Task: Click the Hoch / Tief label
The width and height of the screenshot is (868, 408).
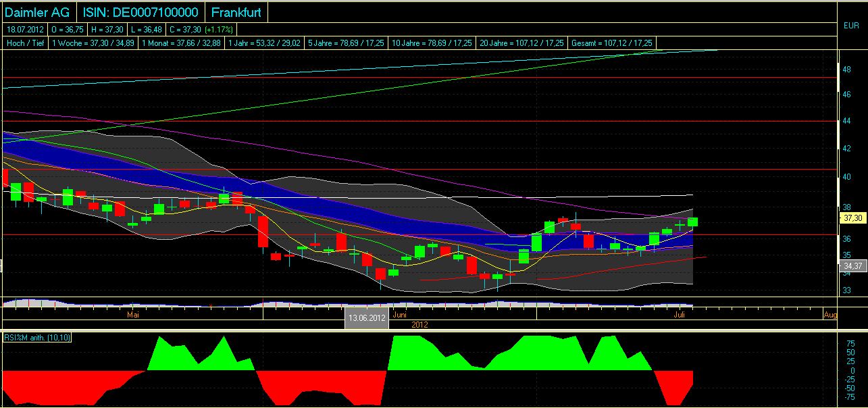Action: [x=25, y=43]
